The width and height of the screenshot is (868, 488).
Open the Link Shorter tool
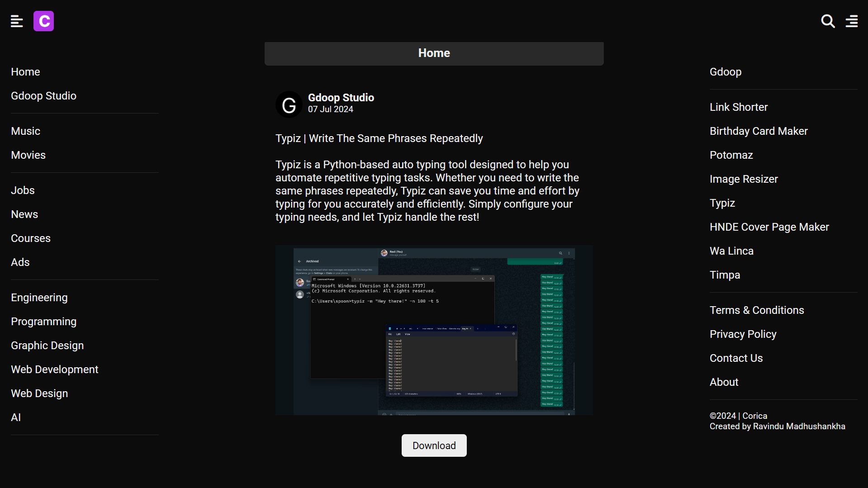[739, 107]
